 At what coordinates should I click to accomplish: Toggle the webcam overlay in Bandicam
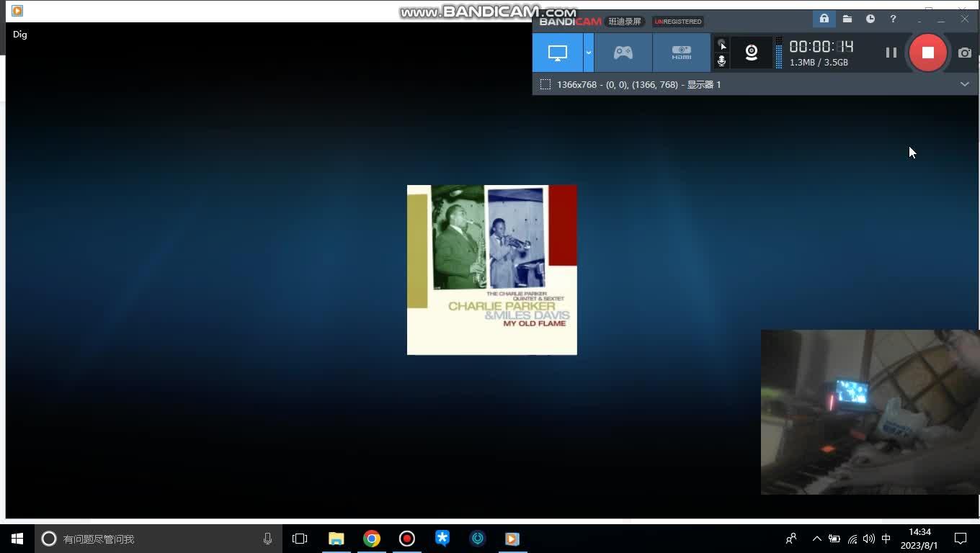[752, 53]
